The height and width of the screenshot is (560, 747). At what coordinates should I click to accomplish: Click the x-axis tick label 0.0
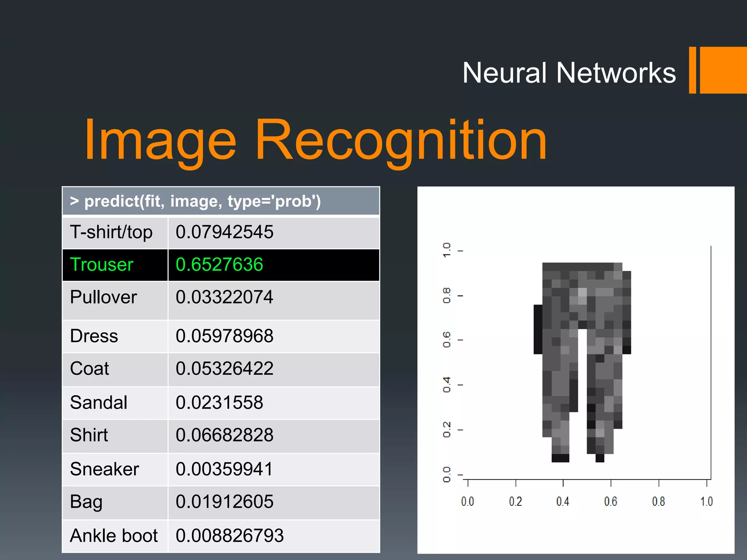467,502
